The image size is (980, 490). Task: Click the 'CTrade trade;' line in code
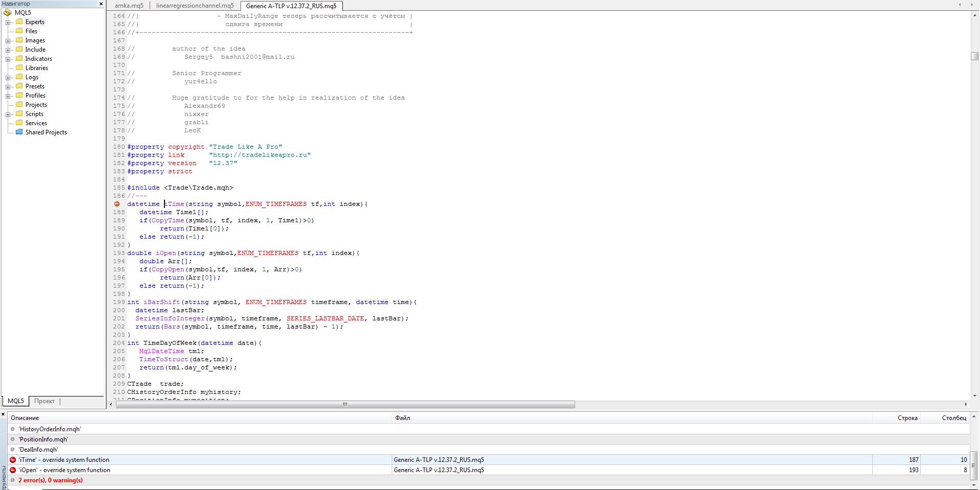click(155, 384)
